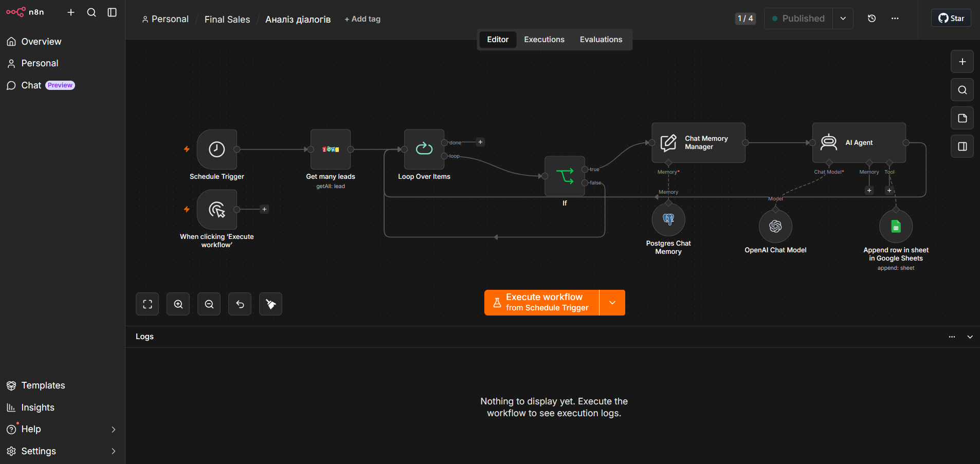Switch to the Executions tab
Image resolution: width=980 pixels, height=464 pixels.
pos(544,40)
